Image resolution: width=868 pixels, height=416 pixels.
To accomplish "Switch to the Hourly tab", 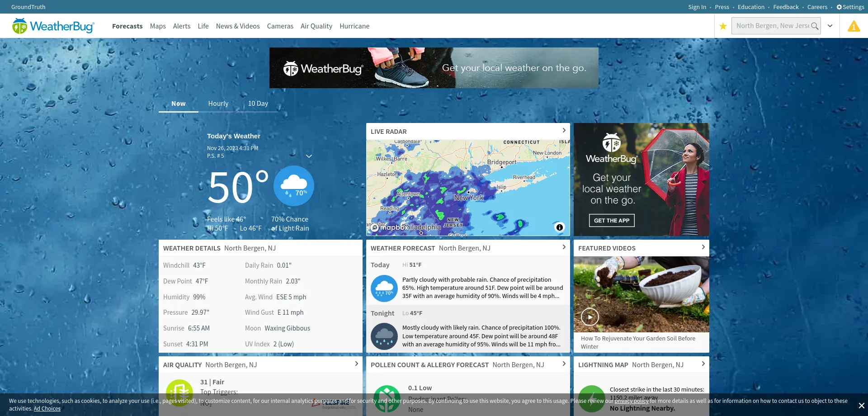I will [218, 103].
